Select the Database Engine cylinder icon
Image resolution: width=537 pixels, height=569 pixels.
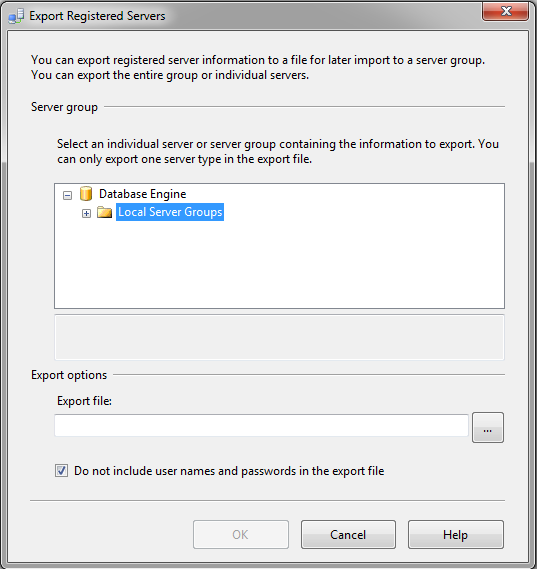pyautogui.click(x=86, y=194)
